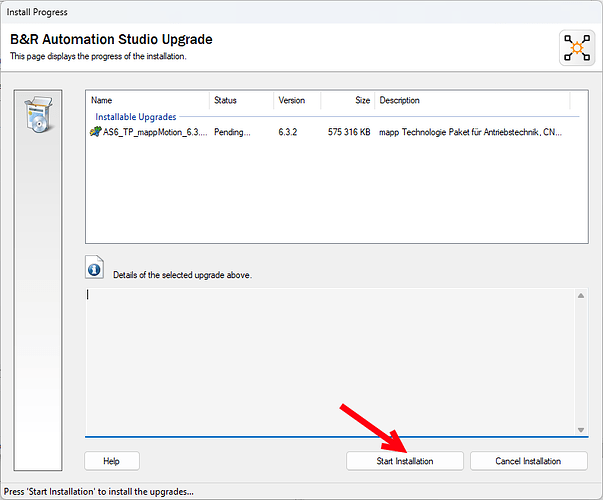Click the 6.3.2 version cell
Image resolution: width=603 pixels, height=500 pixels.
(x=288, y=132)
